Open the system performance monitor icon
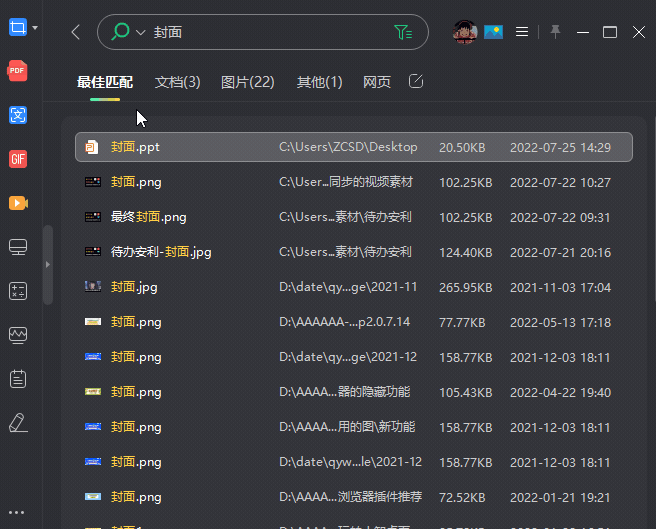This screenshot has height=529, width=656. (x=18, y=335)
